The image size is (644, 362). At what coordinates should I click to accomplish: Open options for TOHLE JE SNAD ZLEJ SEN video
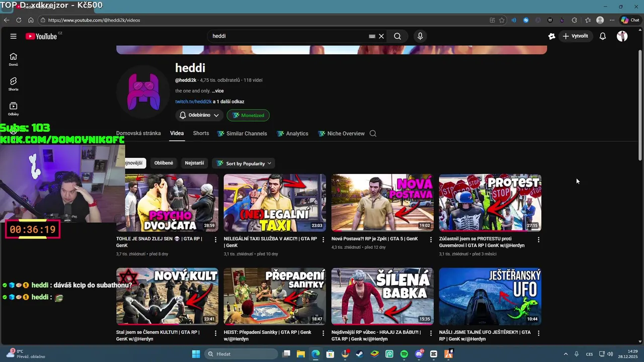tap(216, 240)
